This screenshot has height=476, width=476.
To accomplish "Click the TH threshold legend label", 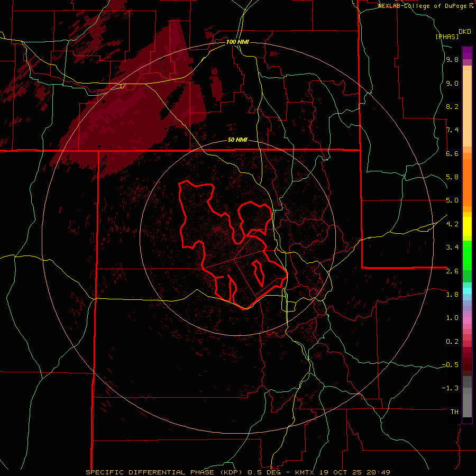I will [454, 411].
